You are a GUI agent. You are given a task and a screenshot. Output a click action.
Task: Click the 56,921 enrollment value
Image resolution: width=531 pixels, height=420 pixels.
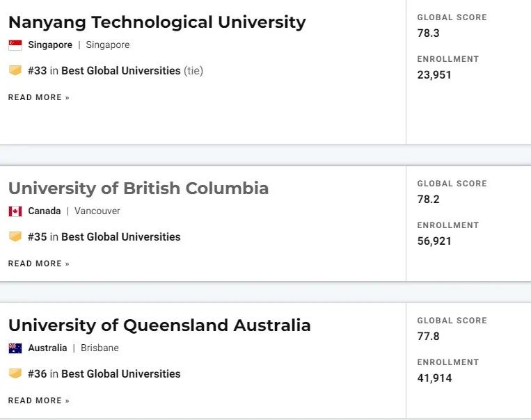pyautogui.click(x=434, y=241)
